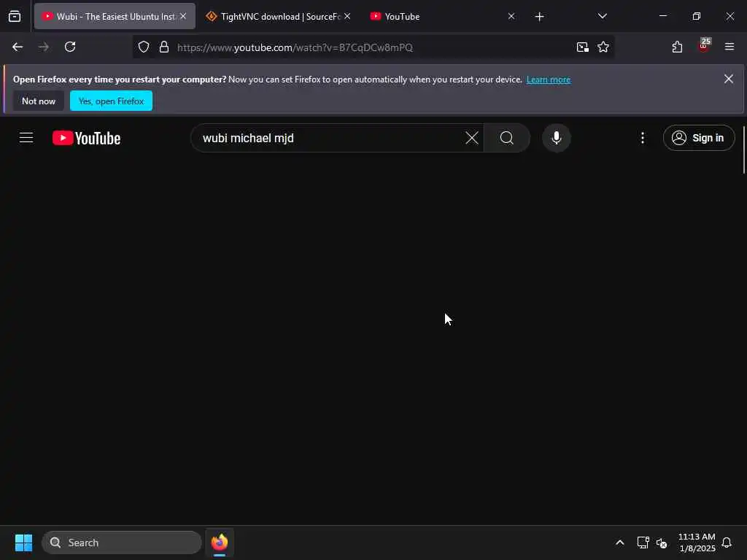The width and height of the screenshot is (747, 560).
Task: Follow the Learn more link
Action: pyautogui.click(x=549, y=79)
